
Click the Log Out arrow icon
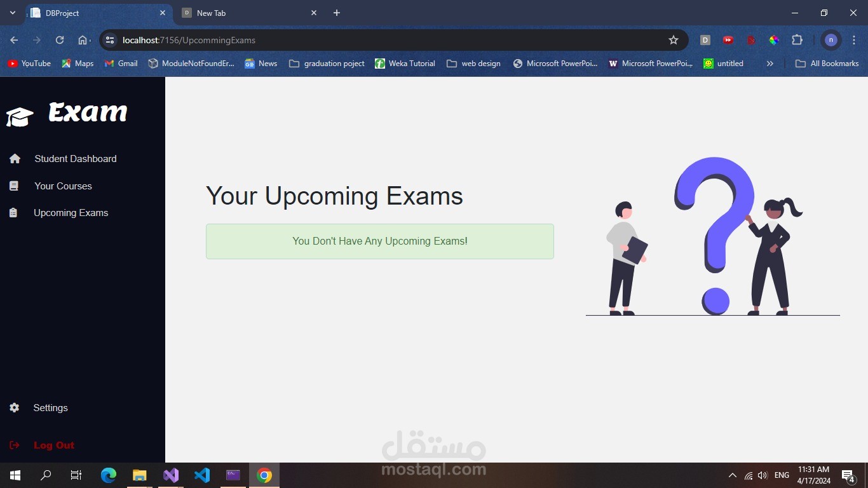12,445
